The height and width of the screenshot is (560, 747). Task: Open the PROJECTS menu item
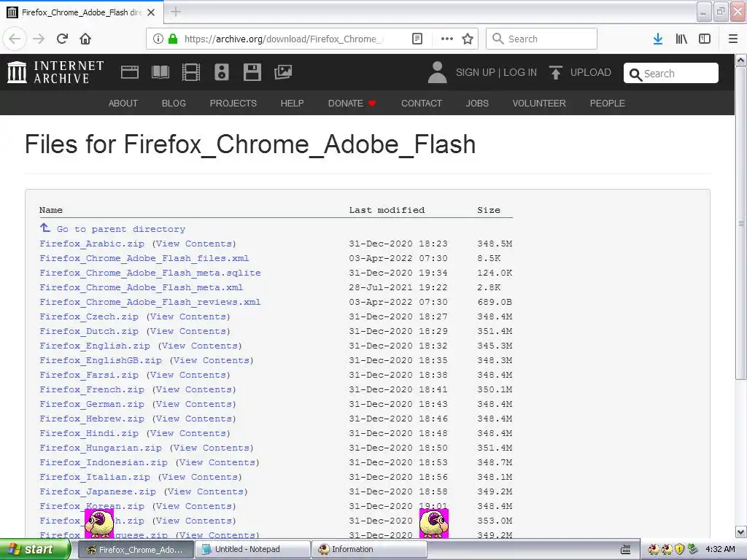(233, 104)
